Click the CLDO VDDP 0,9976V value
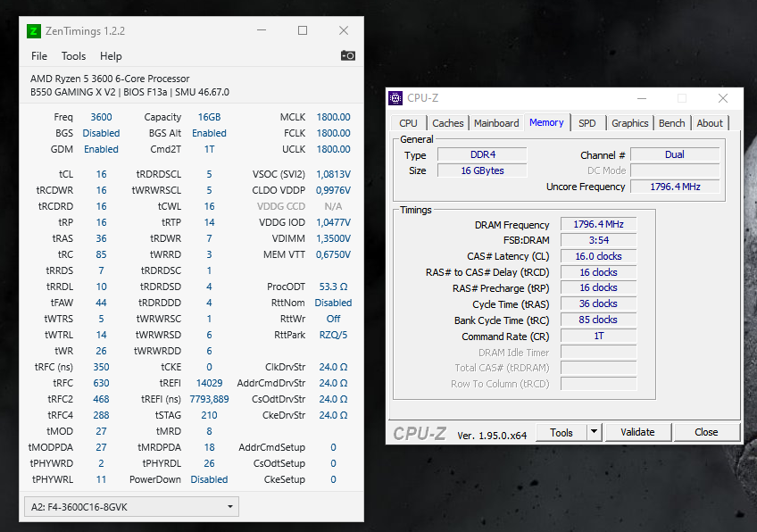Viewport: 757px width, 532px height. pyautogui.click(x=333, y=190)
